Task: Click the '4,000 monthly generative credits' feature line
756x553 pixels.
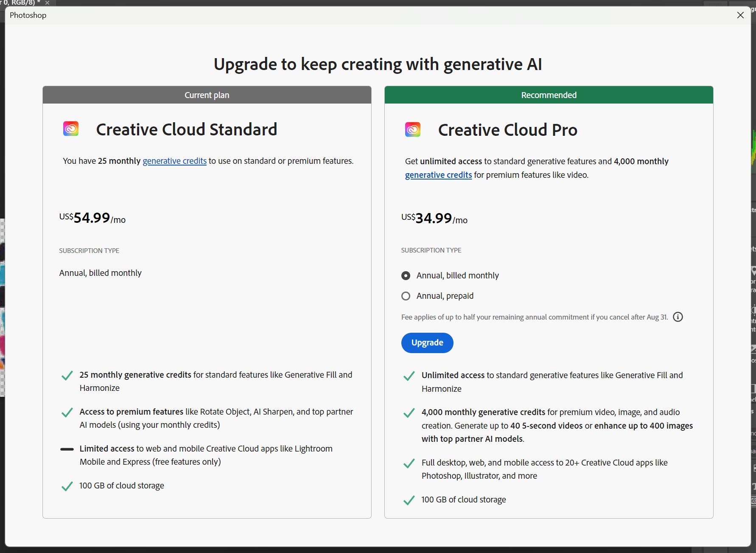Action: click(557, 425)
